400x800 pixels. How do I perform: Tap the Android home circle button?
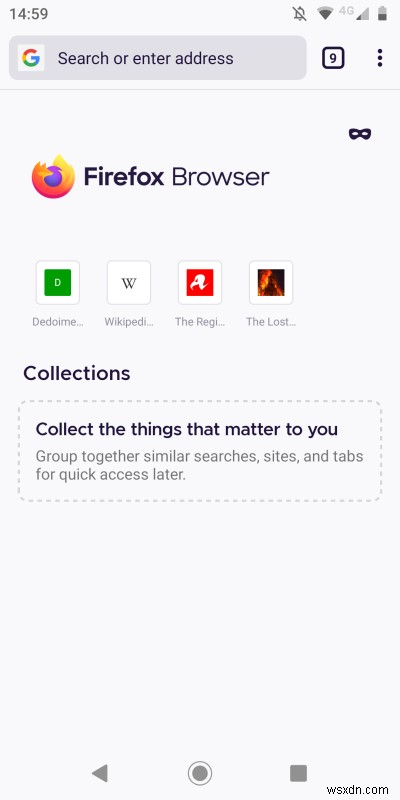pyautogui.click(x=199, y=773)
